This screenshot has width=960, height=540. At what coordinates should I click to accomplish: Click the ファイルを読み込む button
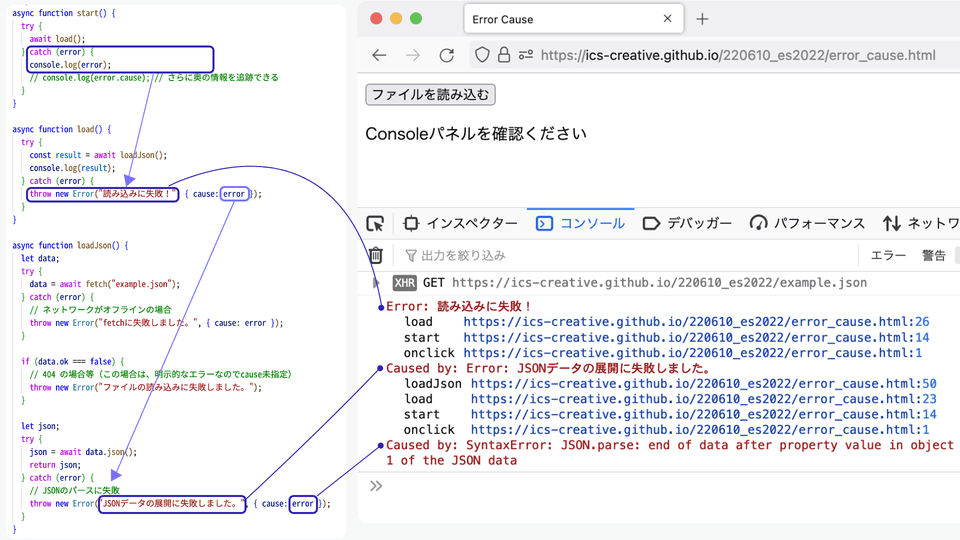point(430,95)
